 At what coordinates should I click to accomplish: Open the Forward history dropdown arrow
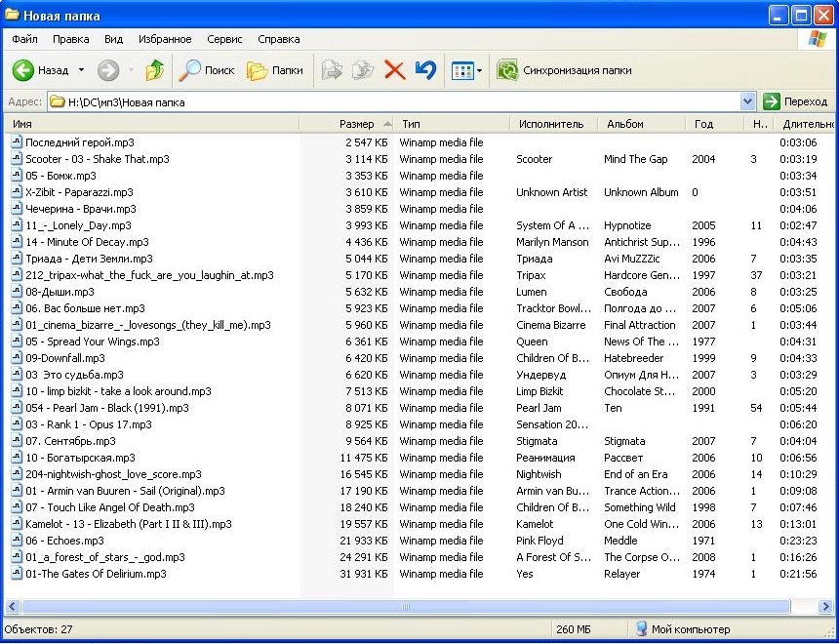pos(132,70)
